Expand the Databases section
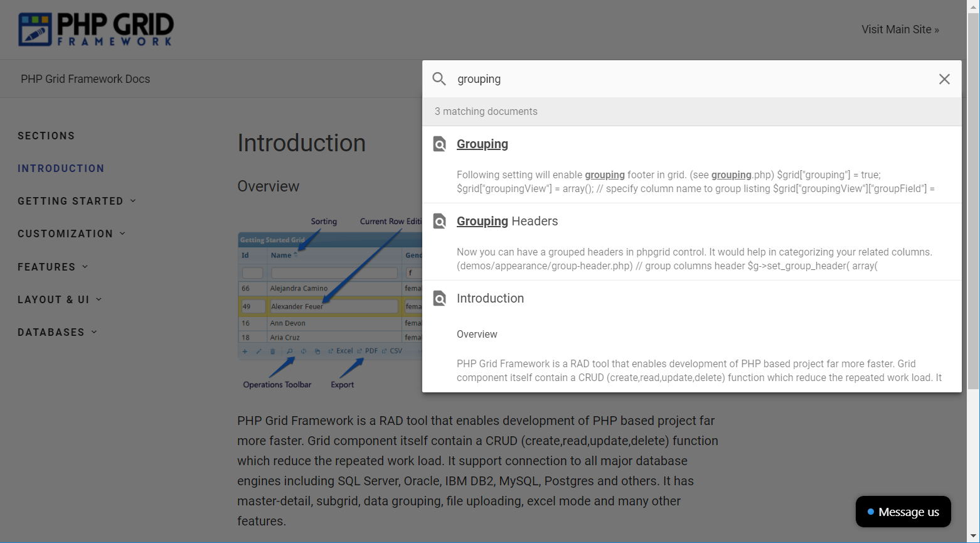The image size is (980, 543). coord(57,333)
